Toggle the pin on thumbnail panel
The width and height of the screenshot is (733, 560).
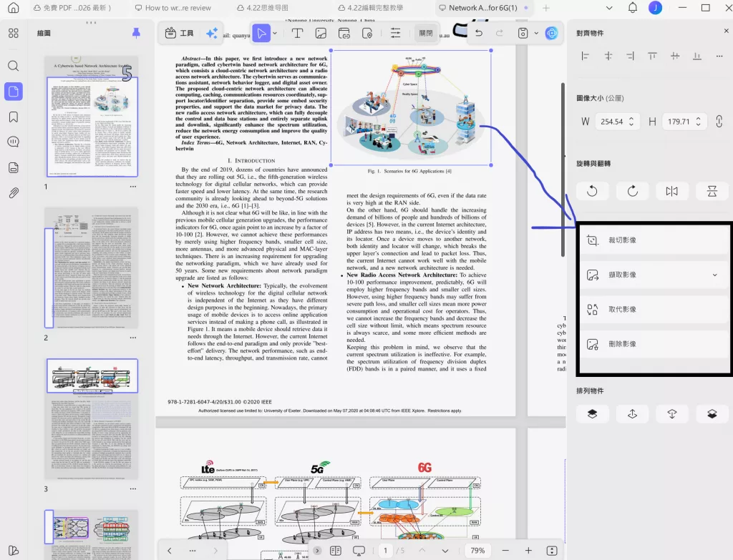136,33
